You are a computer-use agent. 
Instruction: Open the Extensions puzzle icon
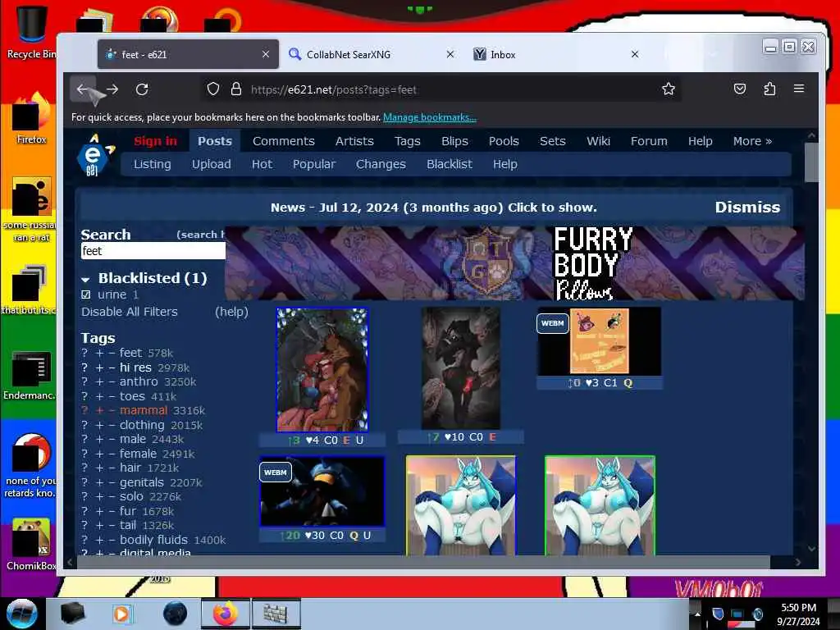pyautogui.click(x=769, y=89)
